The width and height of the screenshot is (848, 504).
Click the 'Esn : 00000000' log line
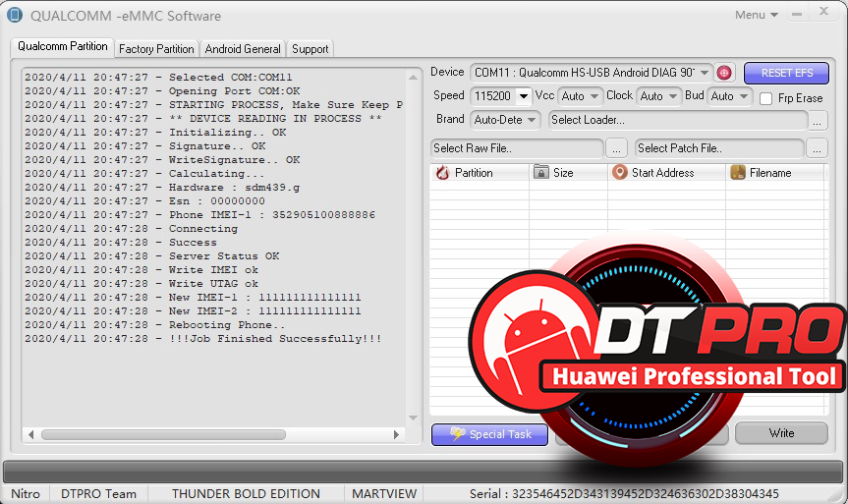click(x=144, y=201)
